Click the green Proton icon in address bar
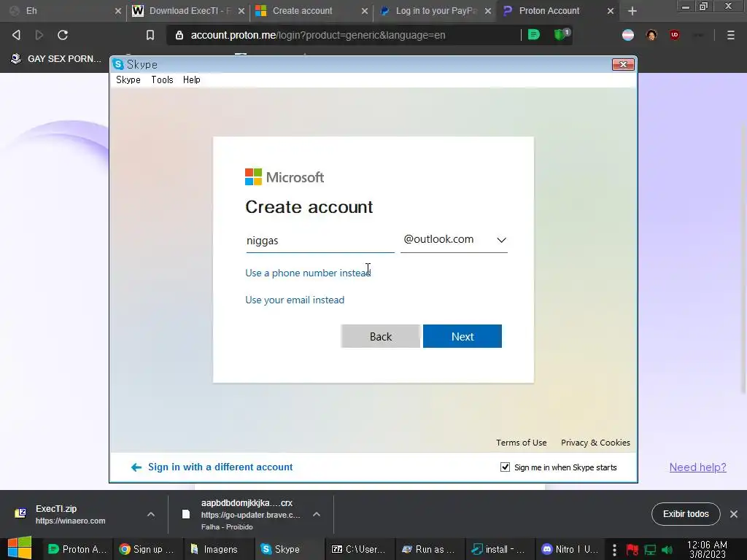 (x=534, y=35)
